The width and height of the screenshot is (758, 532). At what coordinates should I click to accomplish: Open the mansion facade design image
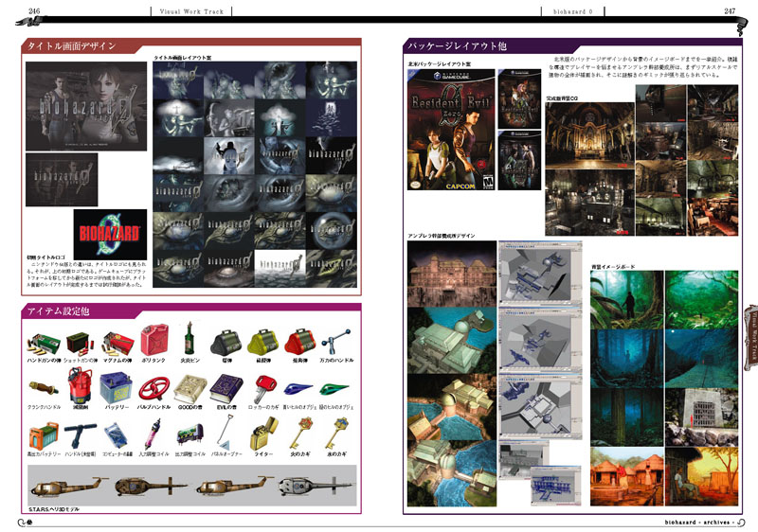(x=452, y=274)
